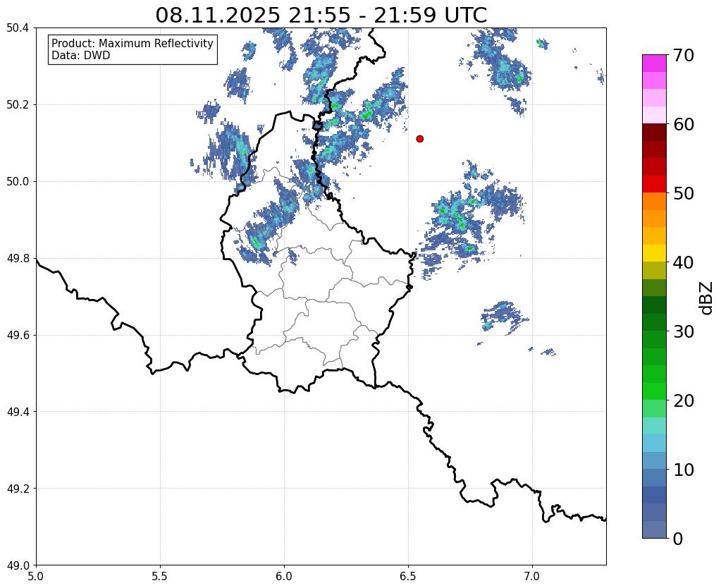Click the red station marker dot
This screenshot has height=588, width=721.
click(419, 138)
